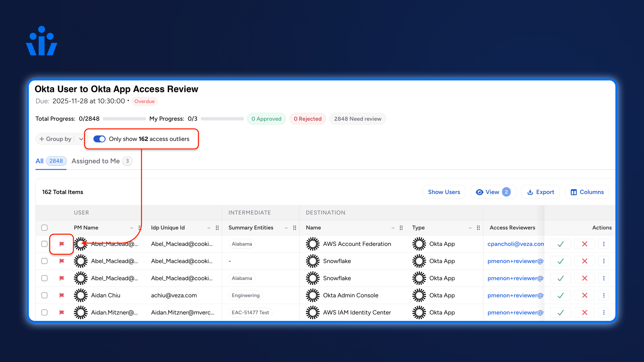Viewport: 644px width, 362px height.
Task: Click the red outlier flag on the first row
Action: (62, 244)
